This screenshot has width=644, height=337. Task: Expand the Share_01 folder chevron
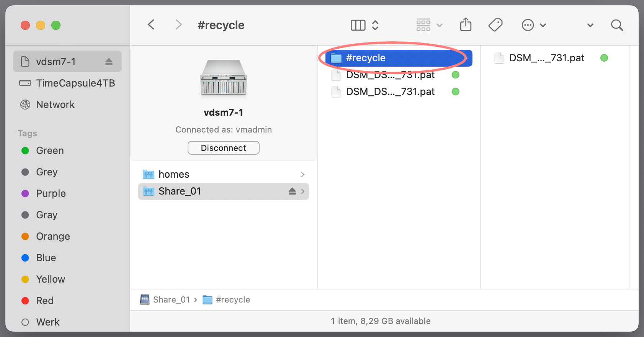pyautogui.click(x=302, y=191)
